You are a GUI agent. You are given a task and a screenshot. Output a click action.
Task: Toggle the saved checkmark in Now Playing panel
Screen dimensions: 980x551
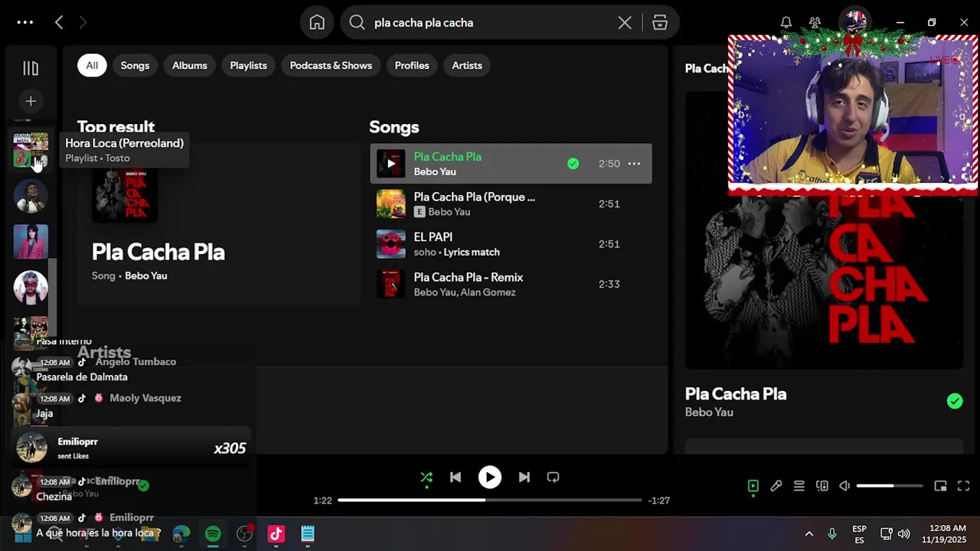(x=955, y=401)
